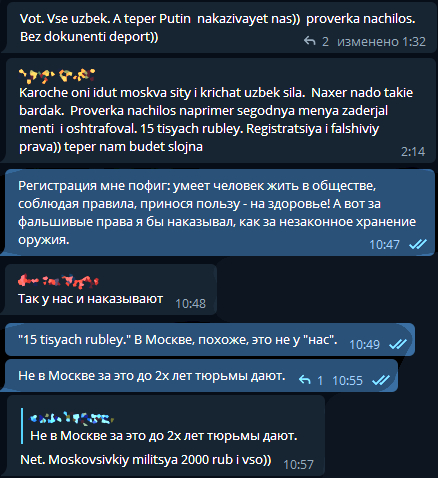
Task: Open the reply count arrow near 10:55
Action: coord(305,380)
